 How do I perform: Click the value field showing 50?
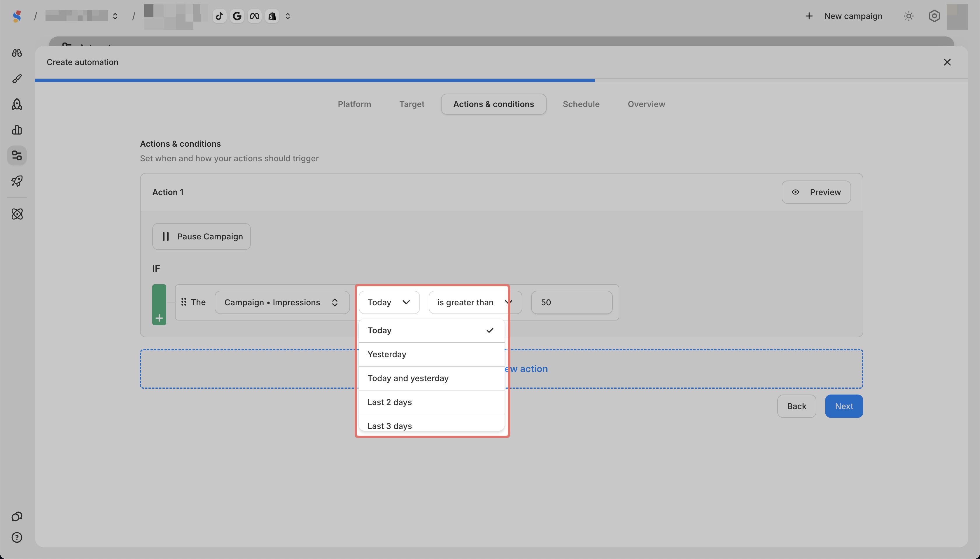(571, 302)
